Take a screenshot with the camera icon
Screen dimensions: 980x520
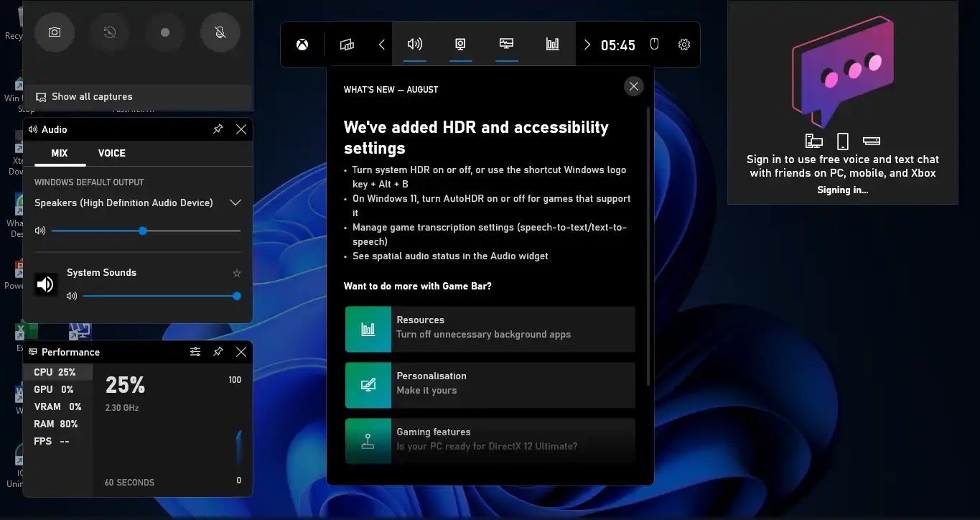[x=55, y=32]
